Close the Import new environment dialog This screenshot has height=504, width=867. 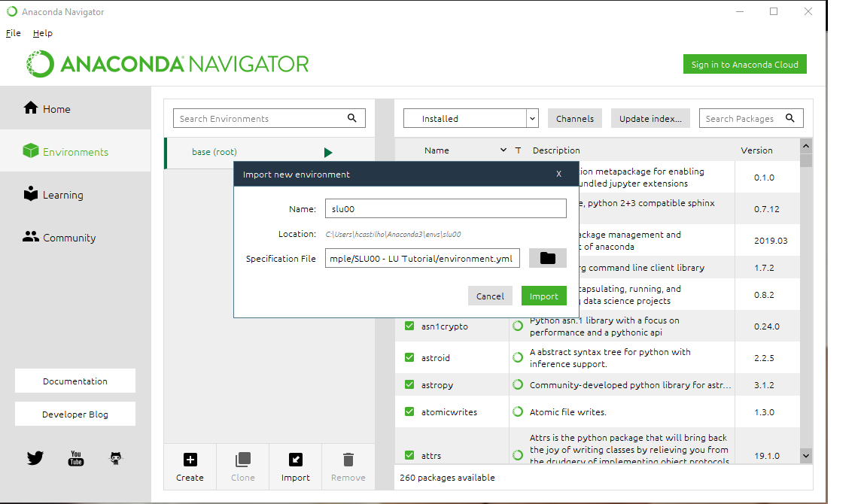[x=558, y=174]
